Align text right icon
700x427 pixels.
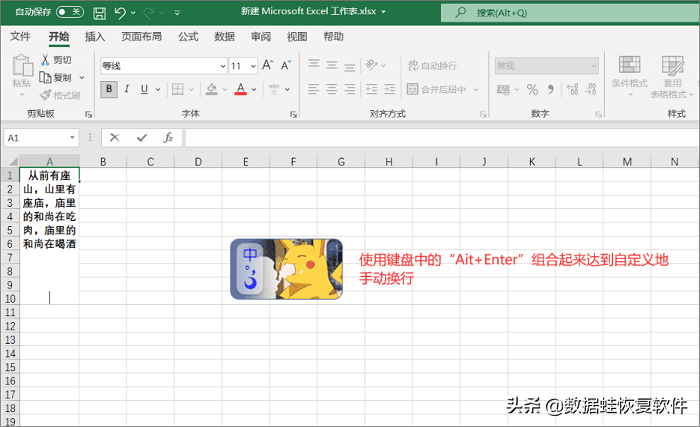pyautogui.click(x=350, y=89)
